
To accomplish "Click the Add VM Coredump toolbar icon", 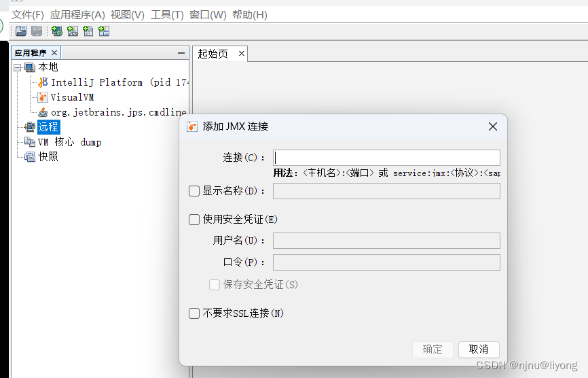I will 88,31.
